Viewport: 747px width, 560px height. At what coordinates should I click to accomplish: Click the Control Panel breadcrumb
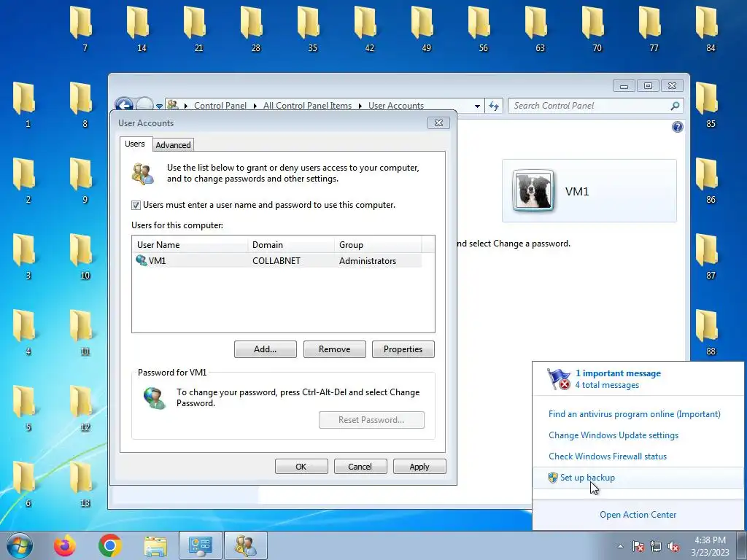(220, 106)
